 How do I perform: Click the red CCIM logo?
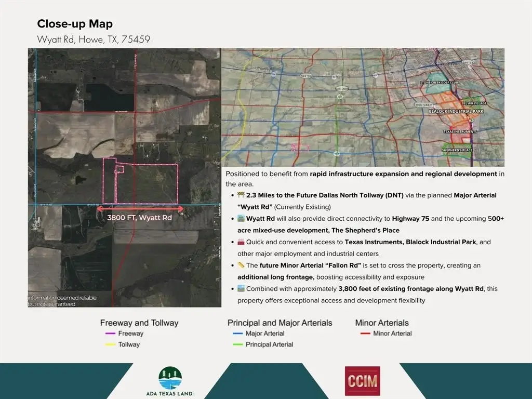pos(362,381)
